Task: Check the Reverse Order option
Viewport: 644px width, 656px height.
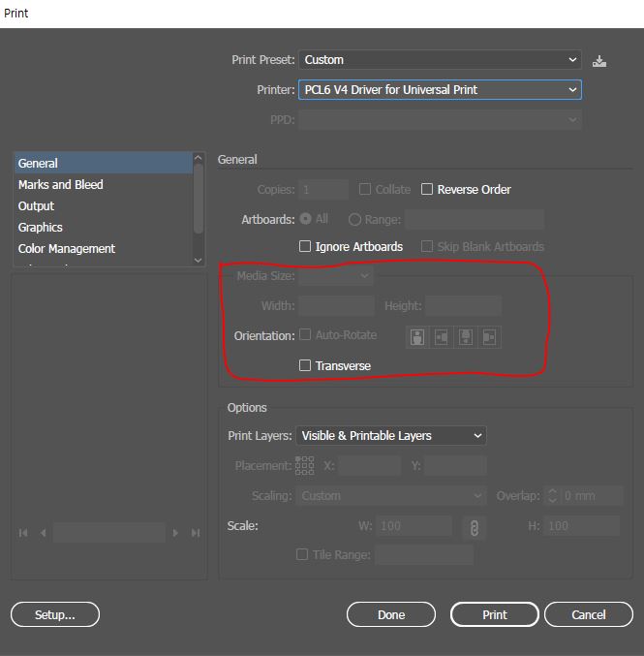Action: tap(427, 189)
